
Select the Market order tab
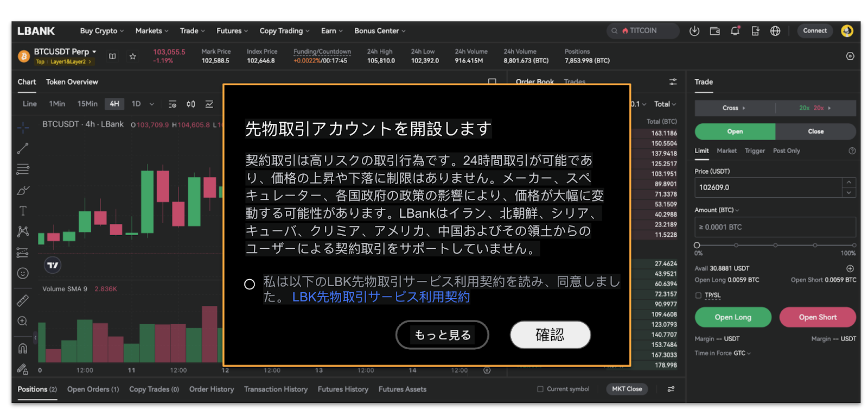coord(726,151)
